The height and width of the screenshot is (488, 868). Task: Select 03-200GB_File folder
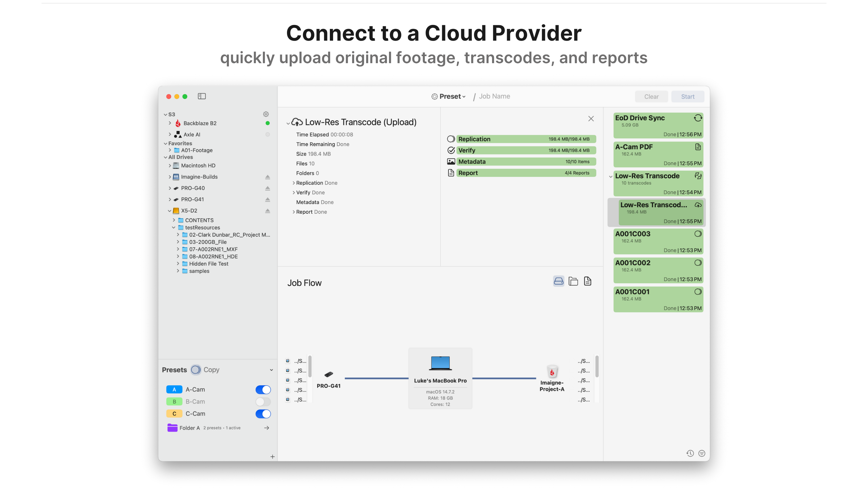pyautogui.click(x=208, y=242)
